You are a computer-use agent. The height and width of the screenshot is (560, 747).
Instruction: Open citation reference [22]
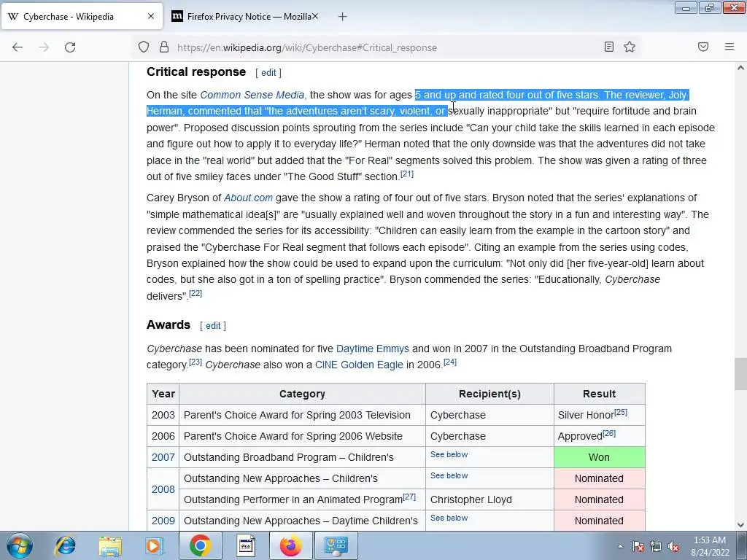point(196,293)
